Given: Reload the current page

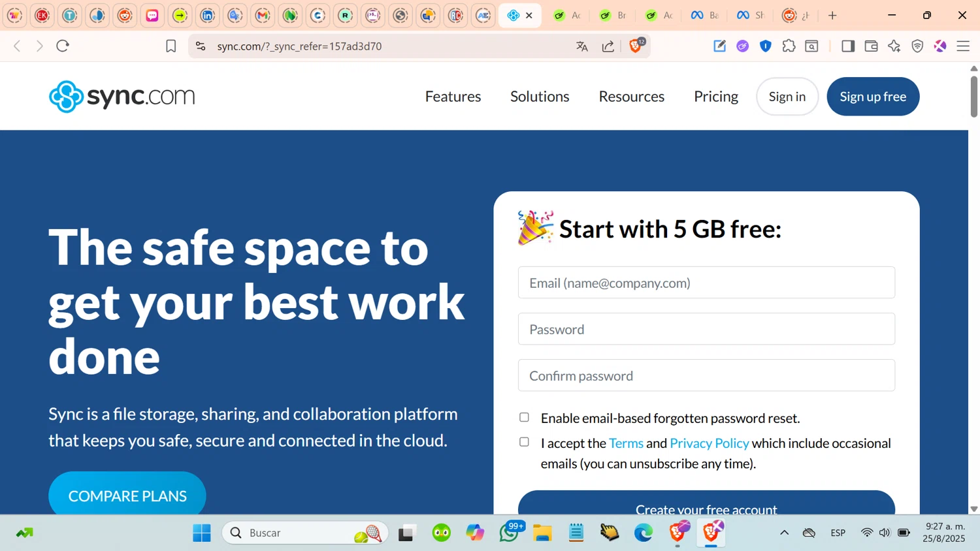Looking at the screenshot, I should click(63, 46).
